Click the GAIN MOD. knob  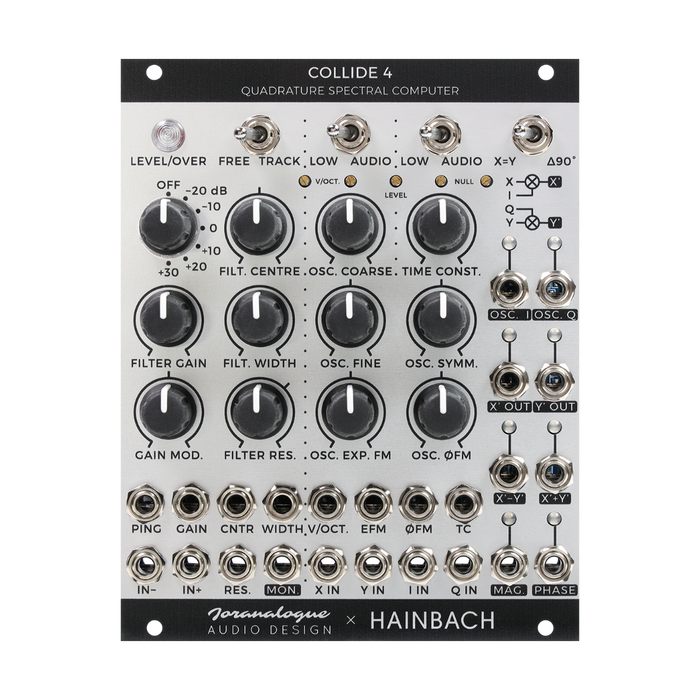click(168, 410)
